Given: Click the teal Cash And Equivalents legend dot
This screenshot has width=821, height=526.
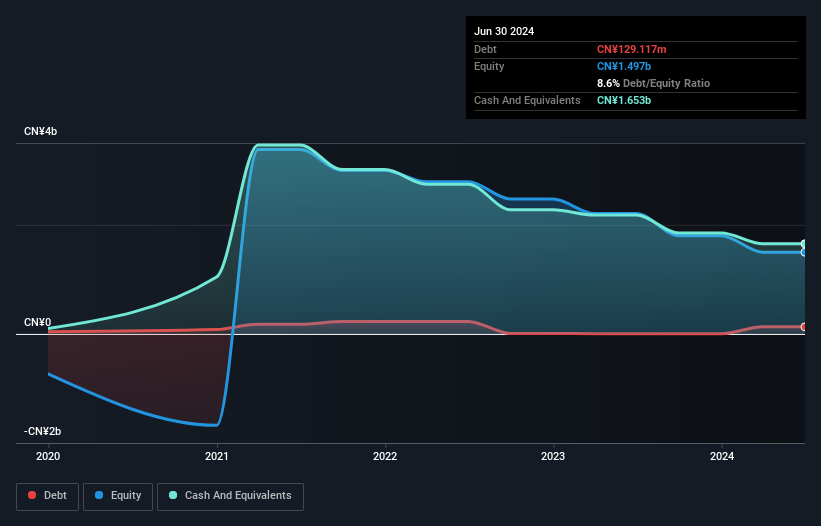Looking at the screenshot, I should pos(173,495).
